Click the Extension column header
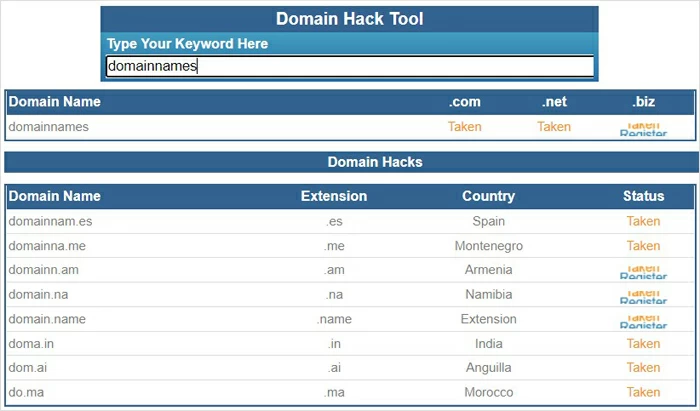 click(x=333, y=196)
